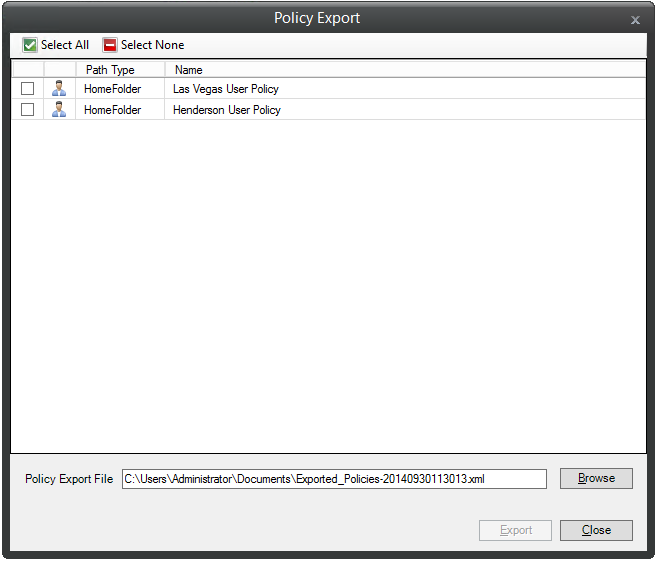Click the user icon for Henderson User Policy
The image size is (658, 561).
click(x=59, y=110)
